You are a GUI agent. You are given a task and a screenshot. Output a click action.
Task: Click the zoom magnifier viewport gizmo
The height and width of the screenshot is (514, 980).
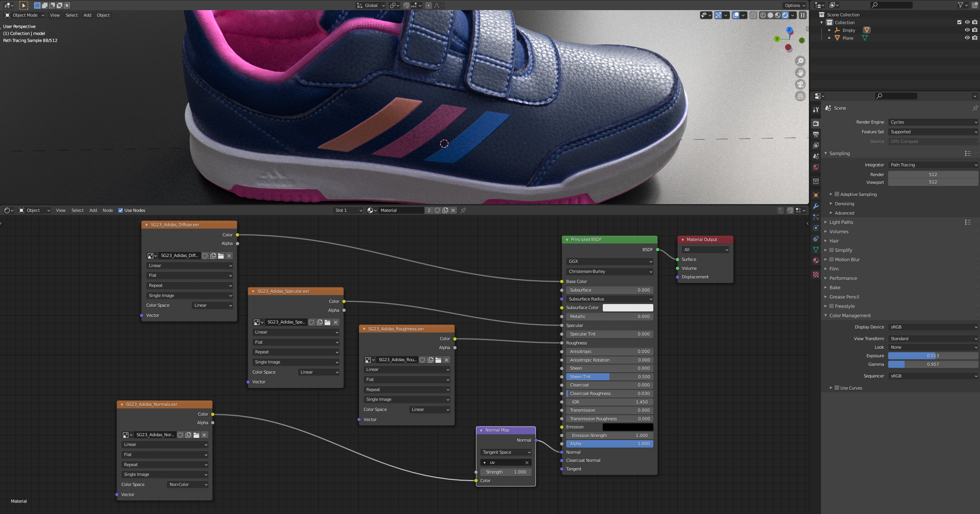pos(800,61)
